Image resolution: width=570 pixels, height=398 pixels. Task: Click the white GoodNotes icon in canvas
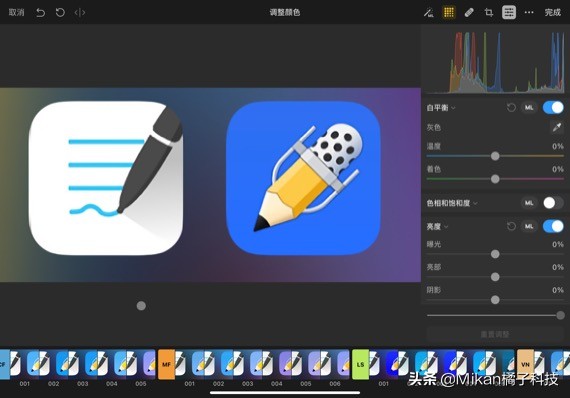tap(106, 178)
